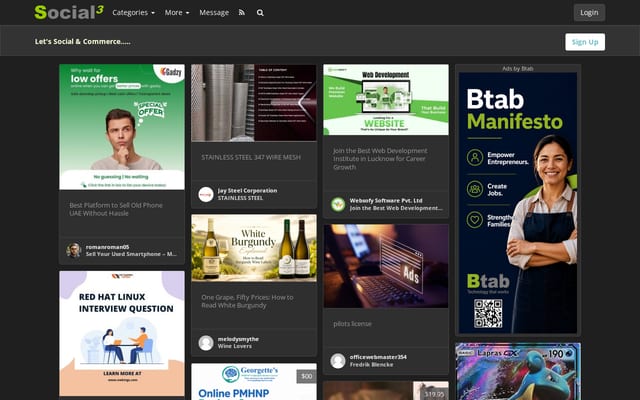Click the $00 price tag
640x400 pixels.
click(x=307, y=376)
